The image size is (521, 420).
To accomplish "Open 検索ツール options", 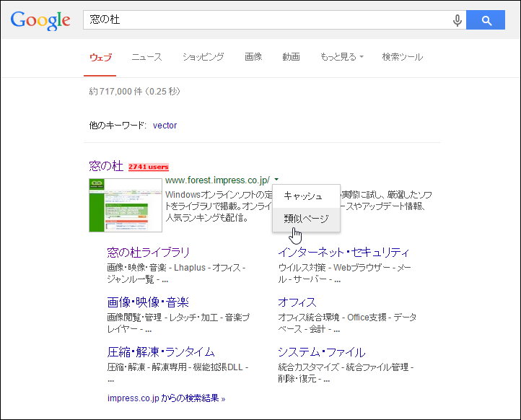I will pyautogui.click(x=403, y=57).
